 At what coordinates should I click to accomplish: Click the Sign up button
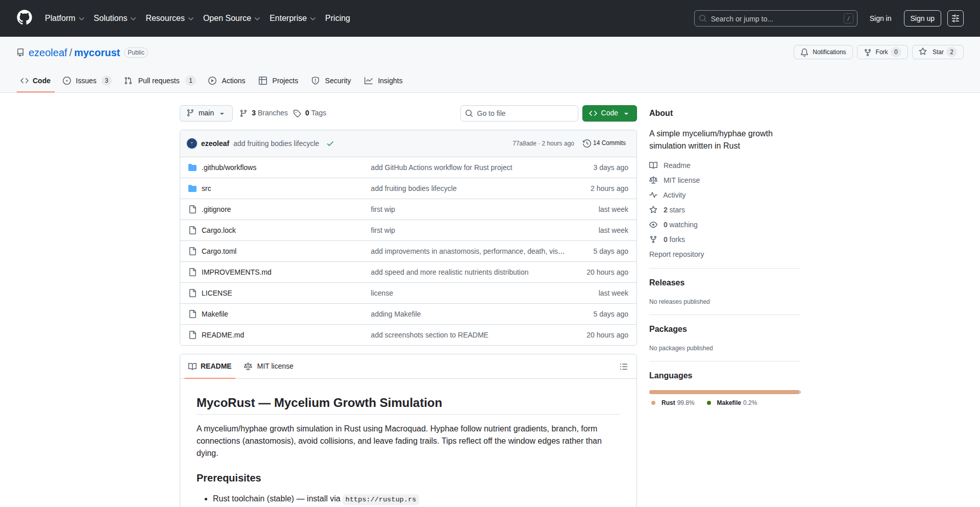pos(922,18)
